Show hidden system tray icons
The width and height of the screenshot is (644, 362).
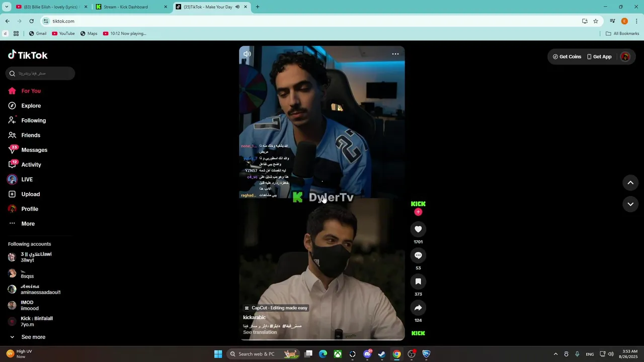[555, 354]
